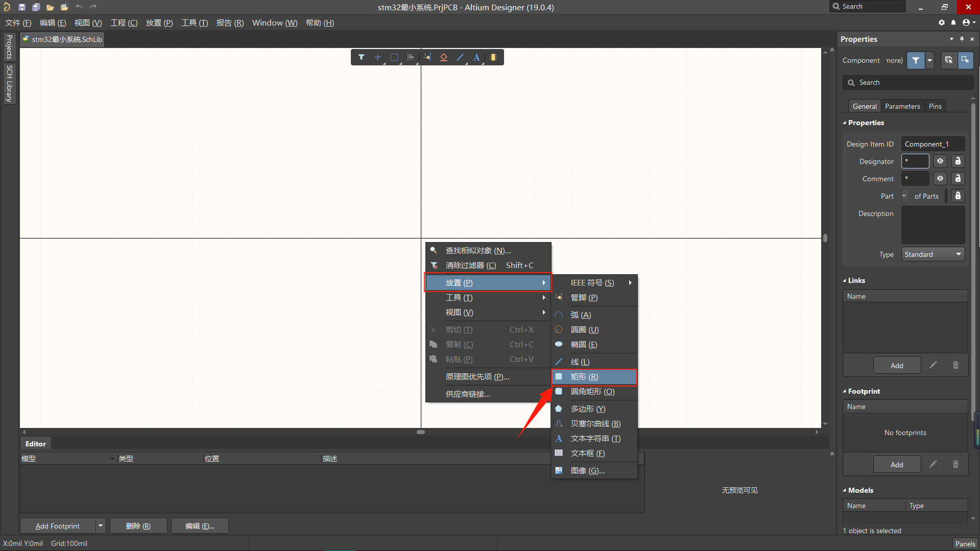Open the Part number dropdown
Screen dimensions: 980x551
pos(904,196)
